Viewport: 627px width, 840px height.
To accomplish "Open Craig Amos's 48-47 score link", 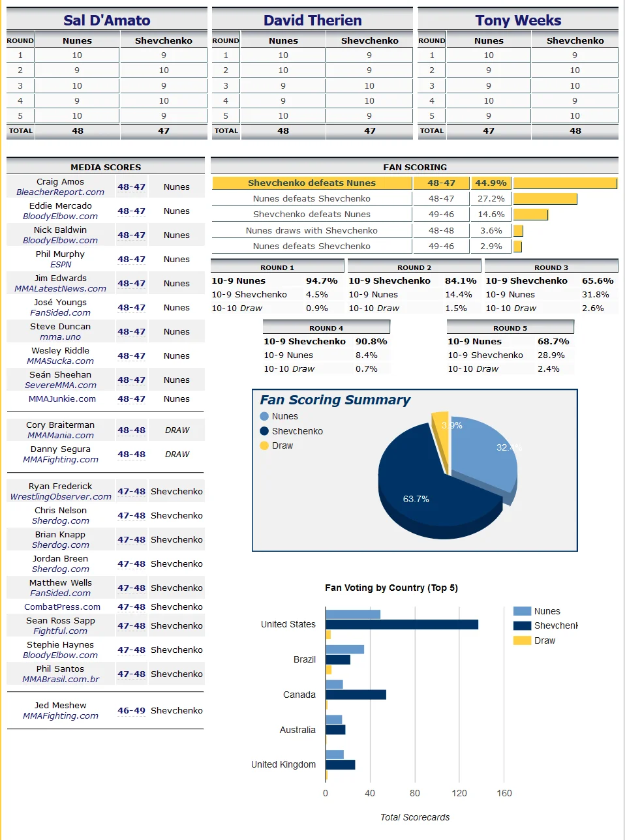I will pos(131,187).
